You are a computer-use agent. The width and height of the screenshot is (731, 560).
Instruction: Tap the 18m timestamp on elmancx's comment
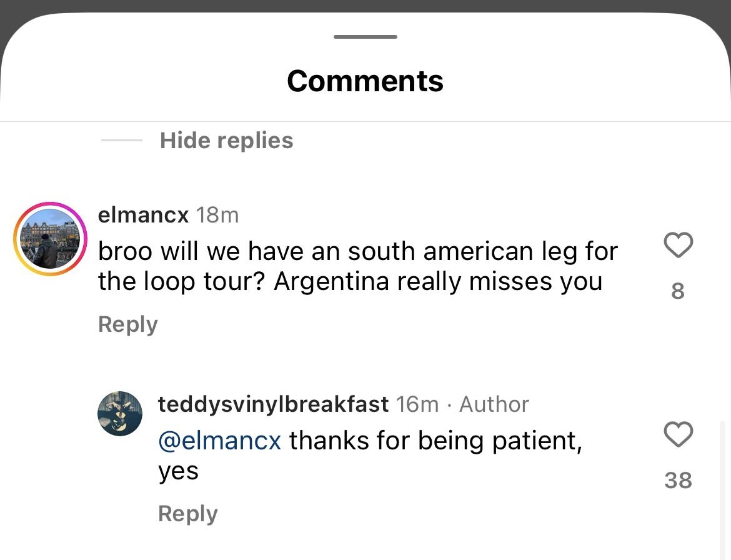[x=217, y=215]
